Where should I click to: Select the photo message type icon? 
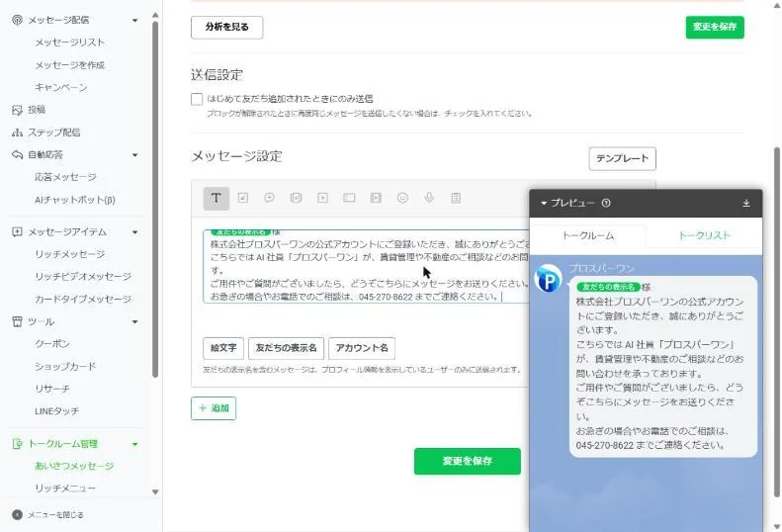pos(243,198)
